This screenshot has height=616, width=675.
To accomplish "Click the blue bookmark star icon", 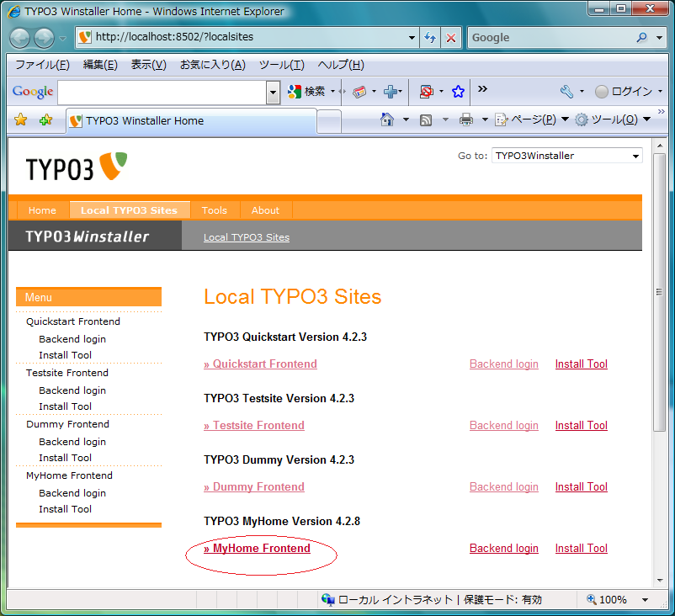I will (458, 91).
